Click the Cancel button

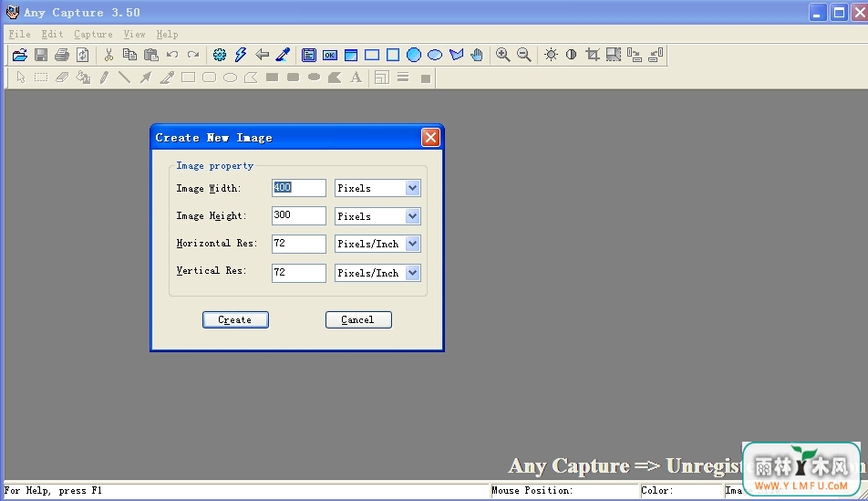[x=358, y=319]
